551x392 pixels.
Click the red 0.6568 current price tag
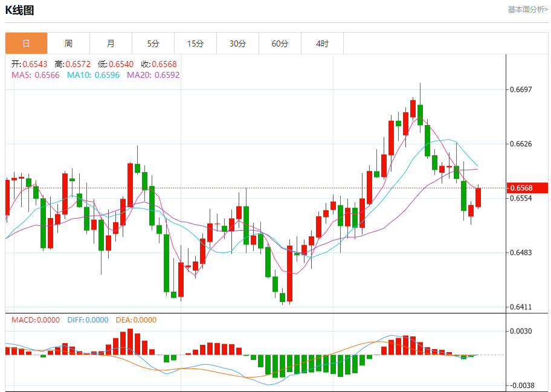(527, 188)
